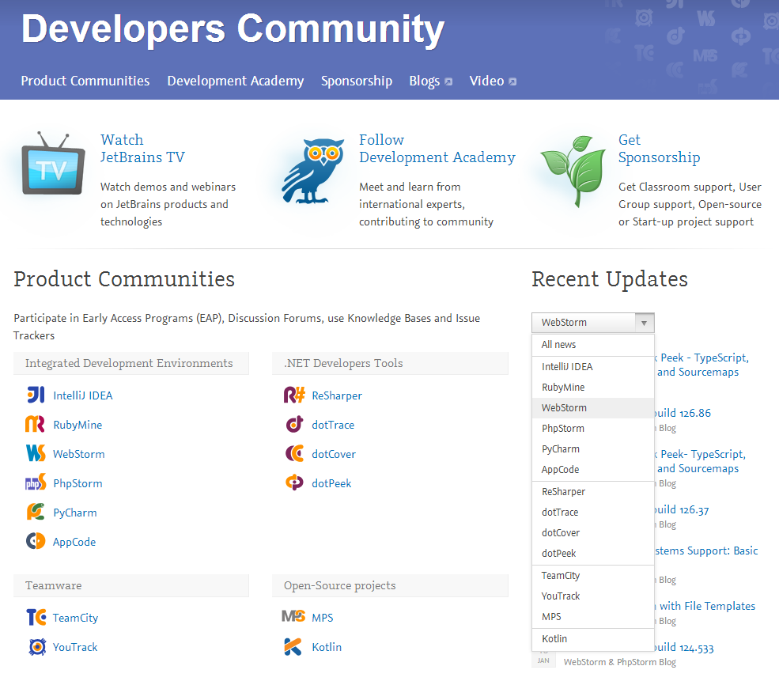Open the Sponsorship nav tab
The height and width of the screenshot is (700, 779).
[x=356, y=81]
